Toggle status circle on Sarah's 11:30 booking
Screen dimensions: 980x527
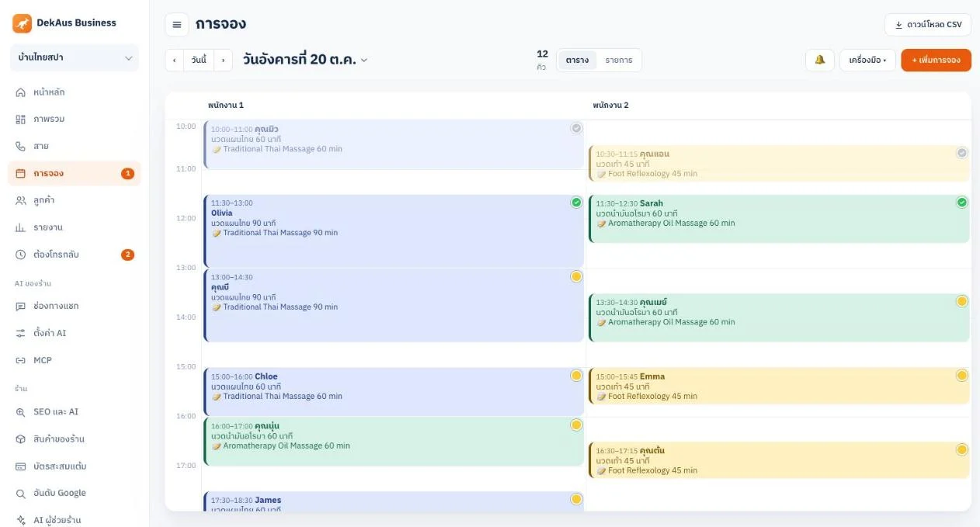(x=962, y=203)
